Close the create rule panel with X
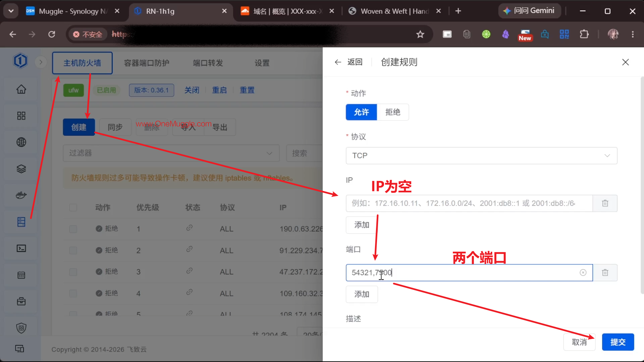Viewport: 644px width, 362px height. pyautogui.click(x=625, y=62)
